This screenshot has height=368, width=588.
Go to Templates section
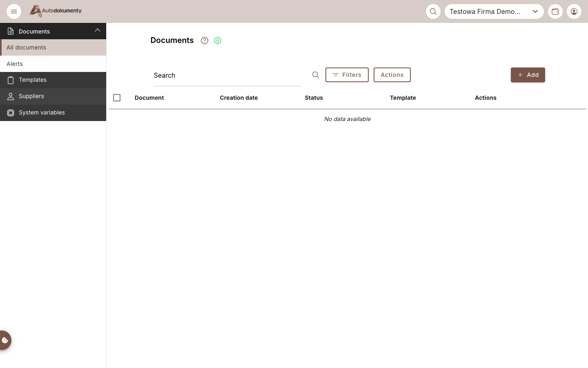pos(53,80)
